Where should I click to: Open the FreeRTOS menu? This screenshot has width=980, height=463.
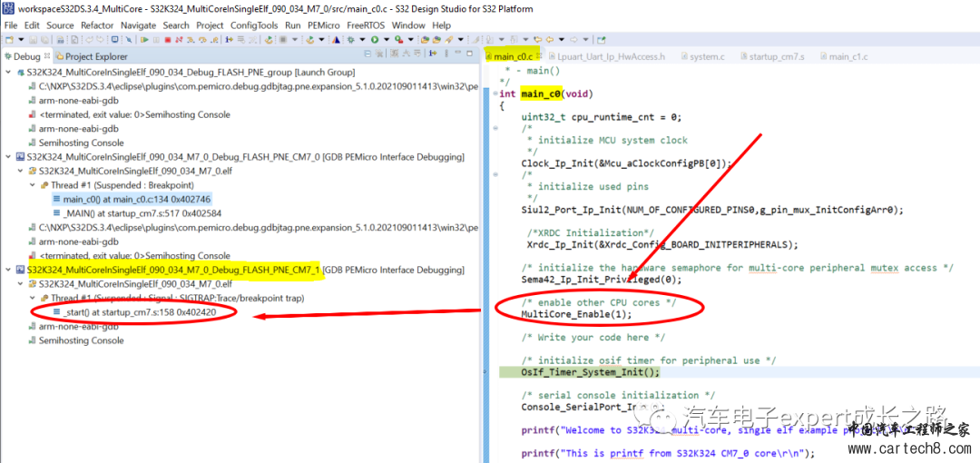[x=367, y=25]
